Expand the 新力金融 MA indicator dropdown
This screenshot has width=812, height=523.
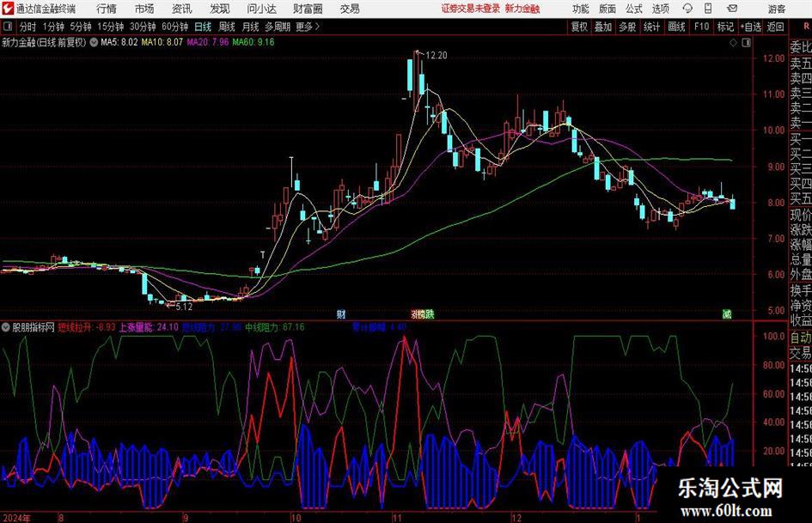(94, 42)
